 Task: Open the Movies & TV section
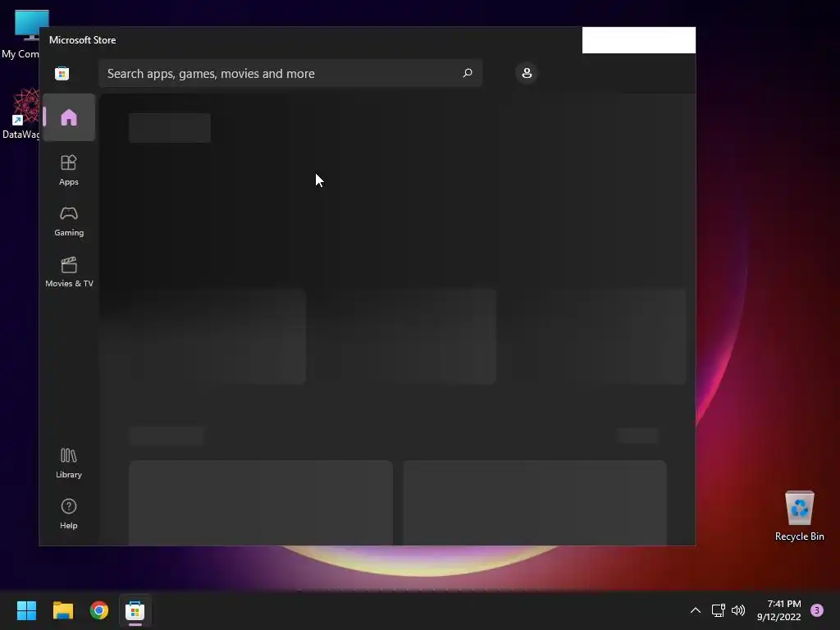(69, 272)
